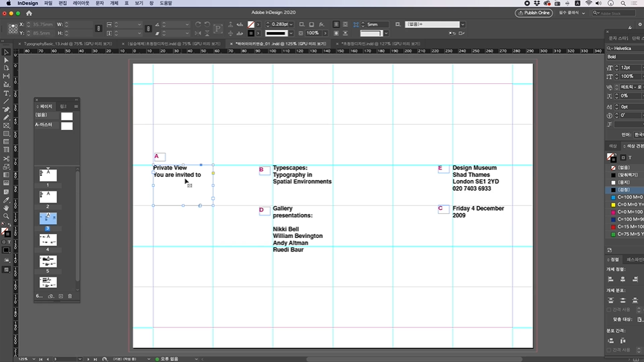Viewport: 644px width, 362px height.
Task: Select the Line tool
Action: 6,101
